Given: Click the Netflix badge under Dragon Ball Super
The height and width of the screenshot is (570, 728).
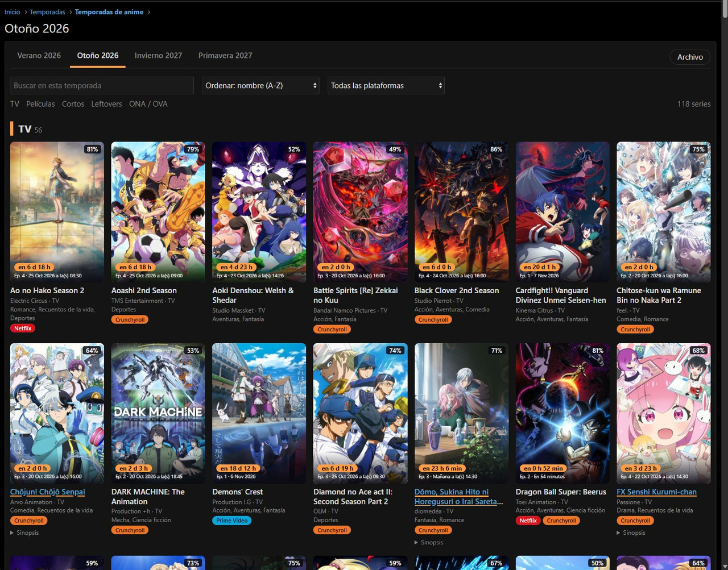Looking at the screenshot, I should point(528,521).
